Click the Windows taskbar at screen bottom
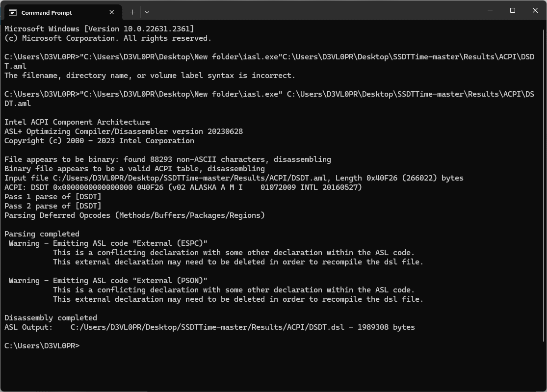Screen dimensions: 547x392 coord(273,390)
